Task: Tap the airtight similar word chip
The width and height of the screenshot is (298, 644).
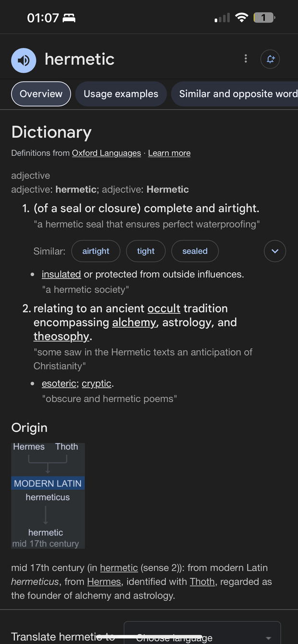Action: [x=96, y=251]
